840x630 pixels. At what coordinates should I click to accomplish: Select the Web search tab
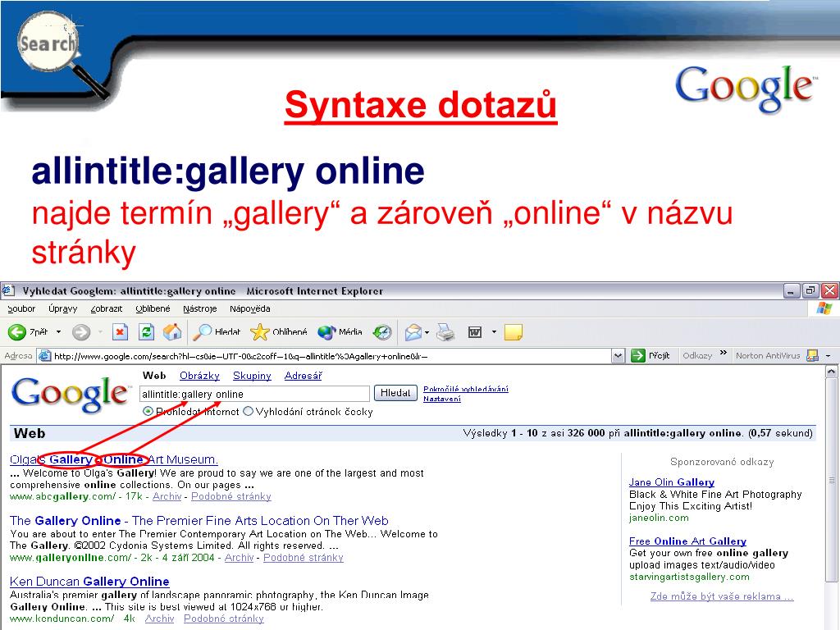(x=154, y=376)
